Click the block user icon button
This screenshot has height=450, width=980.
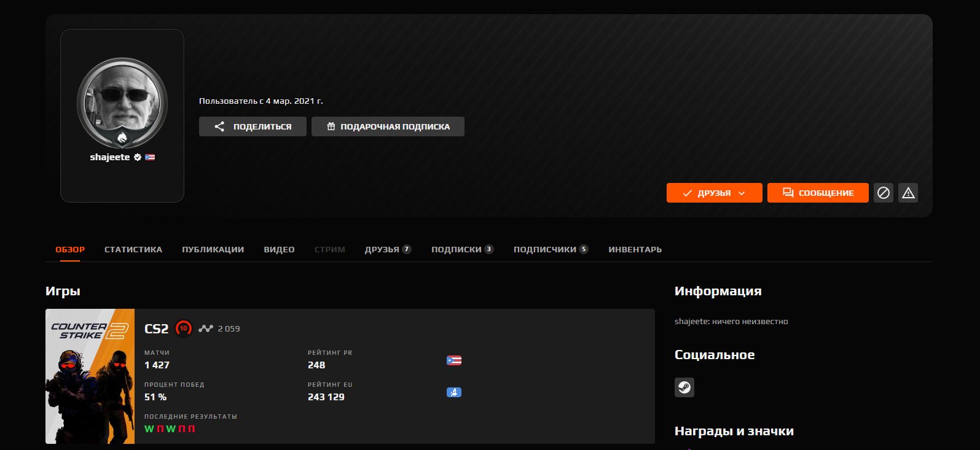point(884,193)
